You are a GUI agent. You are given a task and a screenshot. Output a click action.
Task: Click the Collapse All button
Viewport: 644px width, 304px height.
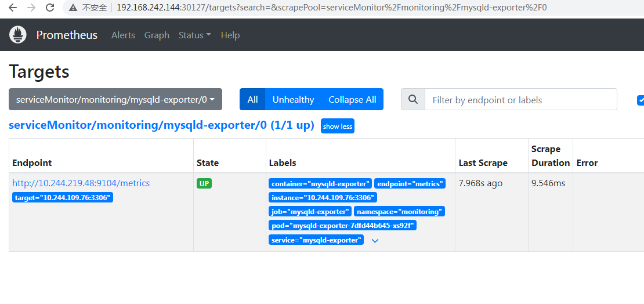352,99
